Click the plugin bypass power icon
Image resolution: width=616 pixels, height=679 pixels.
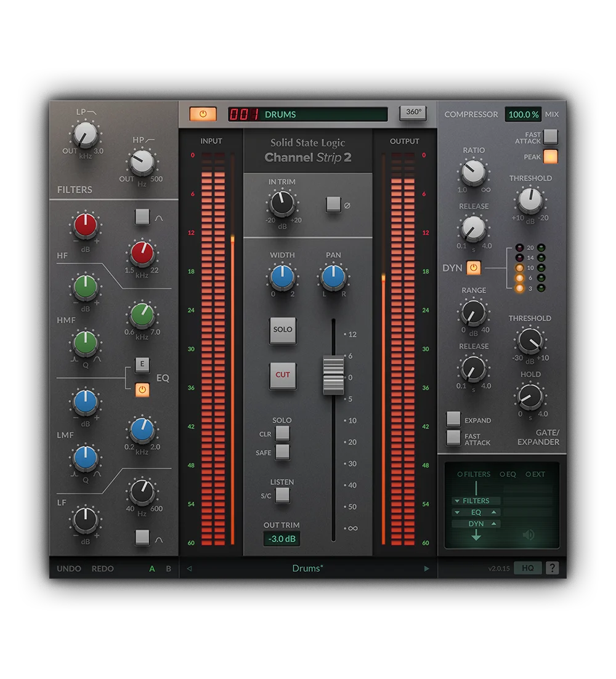coord(203,115)
